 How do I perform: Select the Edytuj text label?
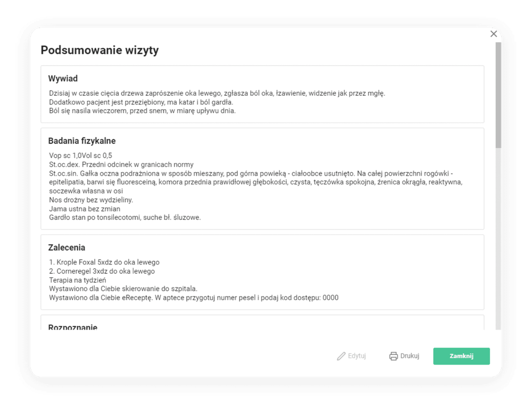(356, 356)
